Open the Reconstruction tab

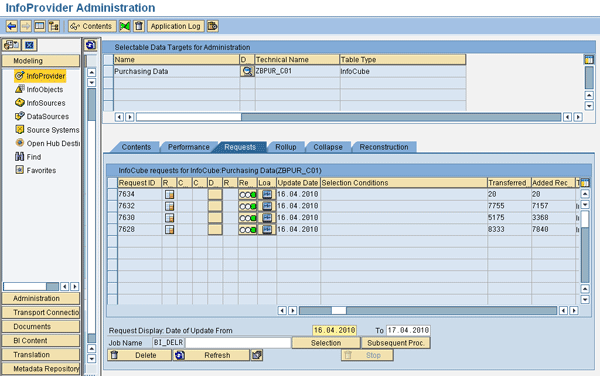tap(384, 147)
